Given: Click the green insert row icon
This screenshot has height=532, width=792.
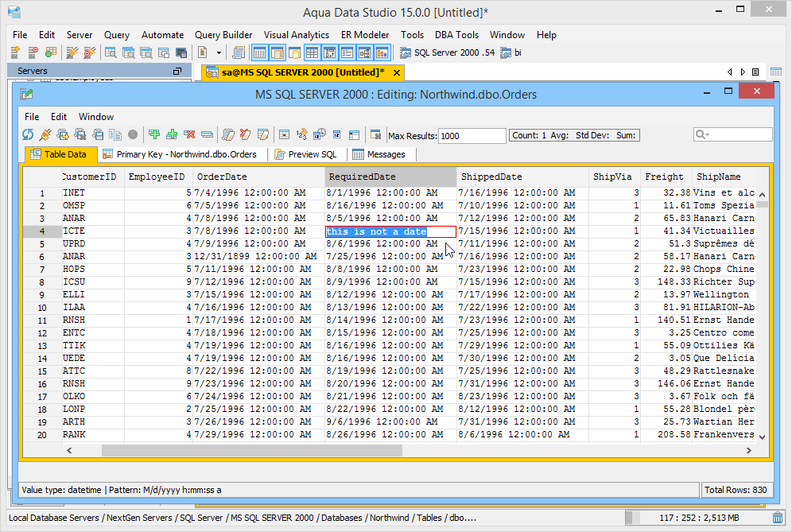Looking at the screenshot, I should click(x=154, y=134).
